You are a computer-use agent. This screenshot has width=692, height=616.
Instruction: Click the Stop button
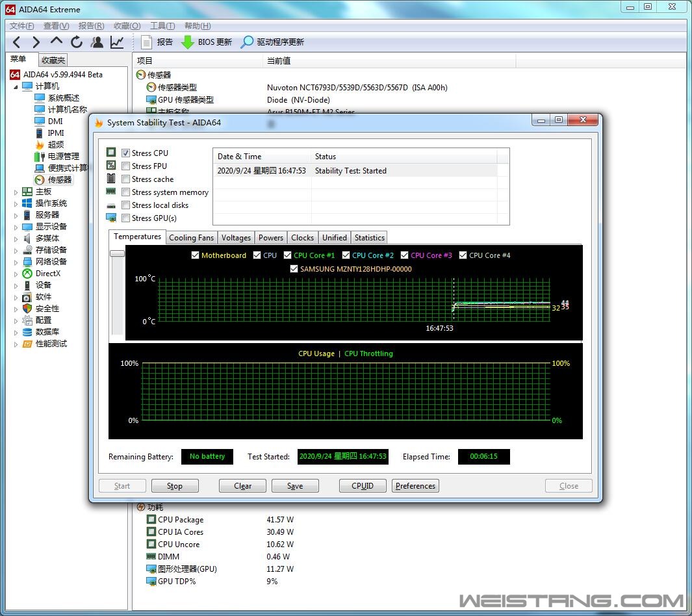pyautogui.click(x=175, y=486)
